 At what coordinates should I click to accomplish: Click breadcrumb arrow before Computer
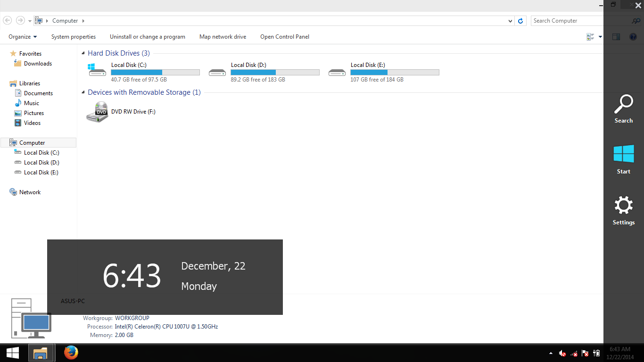click(x=47, y=21)
